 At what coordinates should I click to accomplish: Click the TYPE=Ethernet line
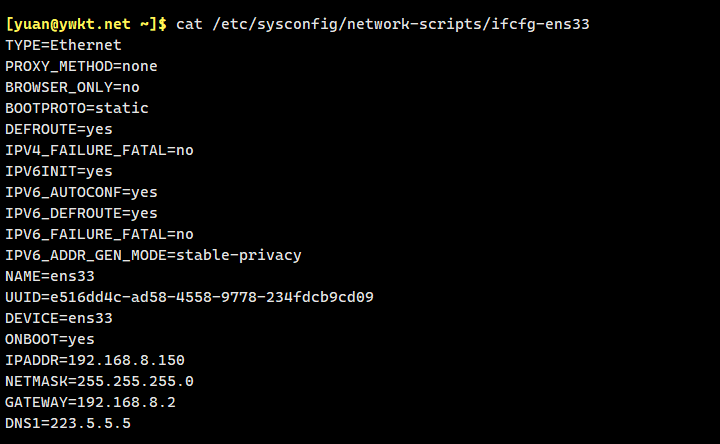coord(63,45)
